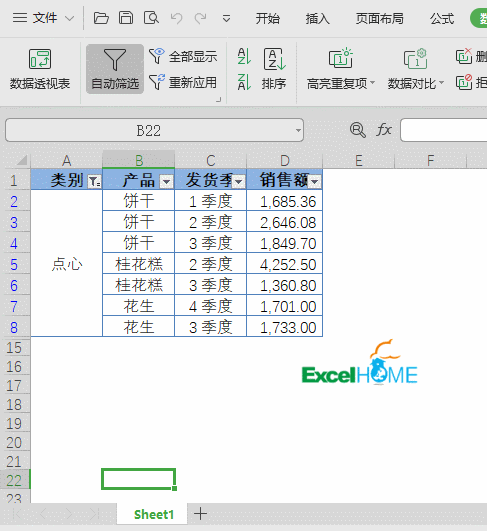Image resolution: width=487 pixels, height=531 pixels.
Task: Open the 数据透视表 pivot table tool
Action: point(40,69)
